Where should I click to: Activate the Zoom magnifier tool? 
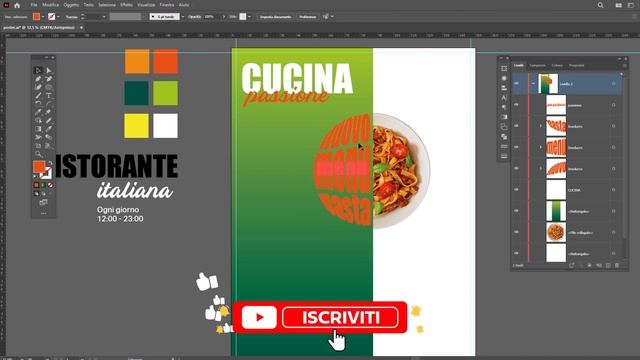pos(38,154)
